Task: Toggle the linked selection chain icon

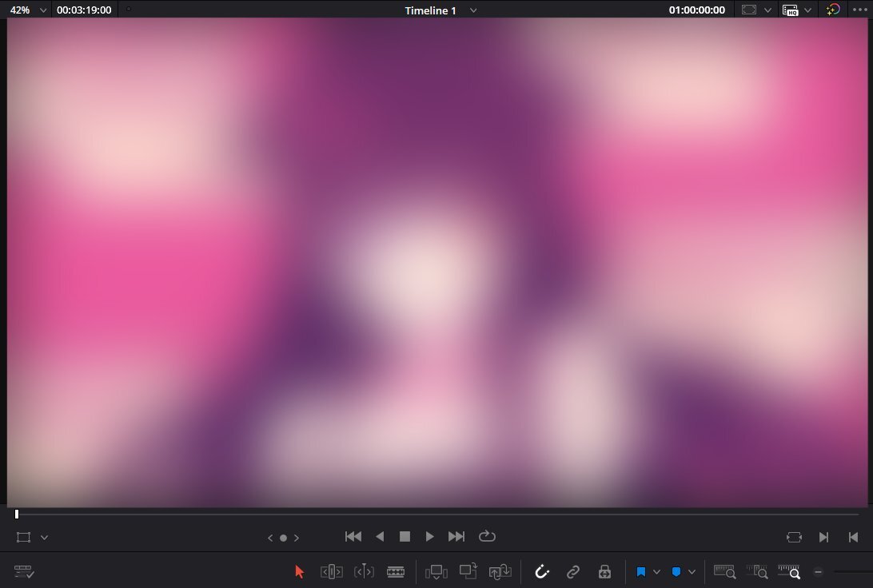Action: click(573, 571)
